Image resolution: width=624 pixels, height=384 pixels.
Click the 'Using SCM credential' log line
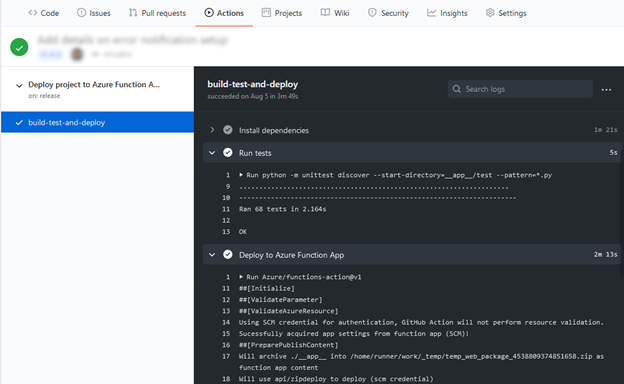click(x=421, y=322)
